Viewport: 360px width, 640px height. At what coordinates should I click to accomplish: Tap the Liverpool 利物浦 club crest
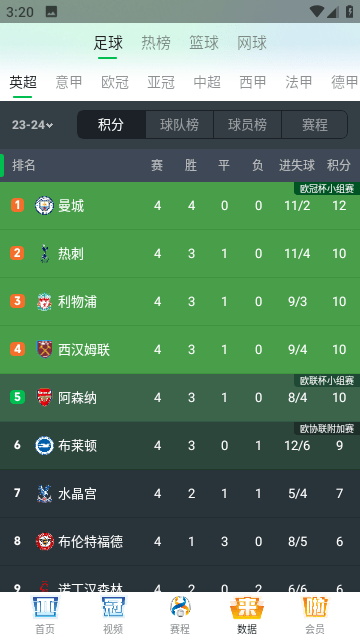[44, 302]
